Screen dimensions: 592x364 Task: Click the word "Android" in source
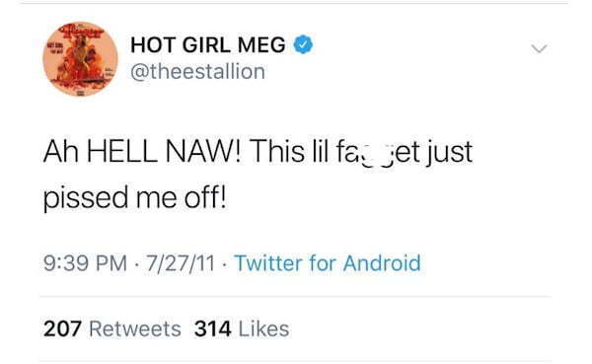[382, 263]
